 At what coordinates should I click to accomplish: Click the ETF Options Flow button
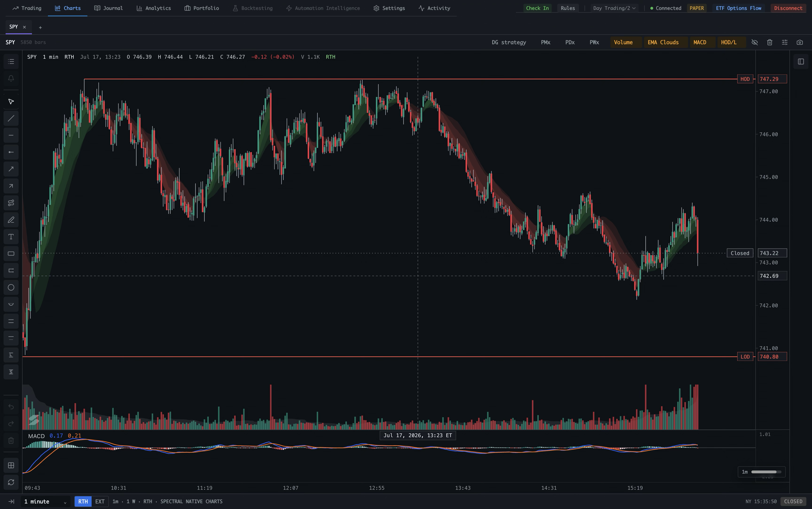coord(739,8)
